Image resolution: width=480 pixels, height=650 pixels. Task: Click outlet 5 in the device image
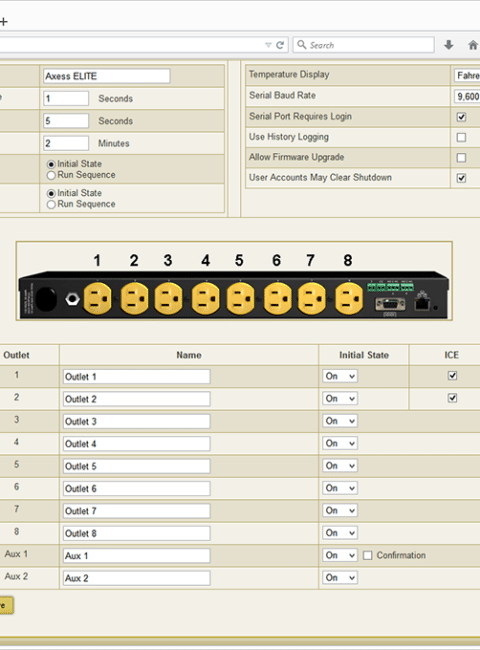pyautogui.click(x=240, y=298)
